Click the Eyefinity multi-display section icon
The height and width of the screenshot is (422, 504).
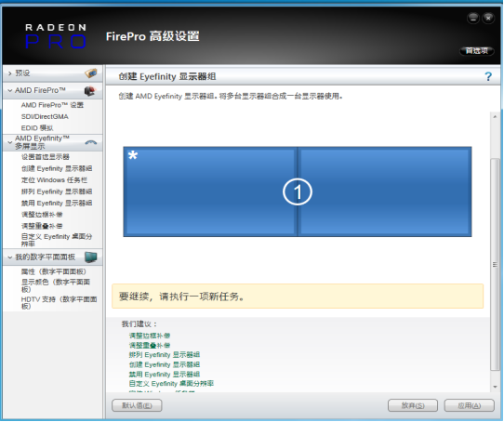(x=91, y=142)
